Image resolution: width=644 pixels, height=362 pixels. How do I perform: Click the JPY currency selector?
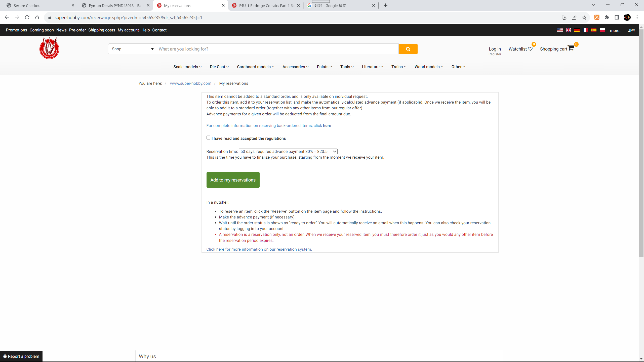pos(631,30)
